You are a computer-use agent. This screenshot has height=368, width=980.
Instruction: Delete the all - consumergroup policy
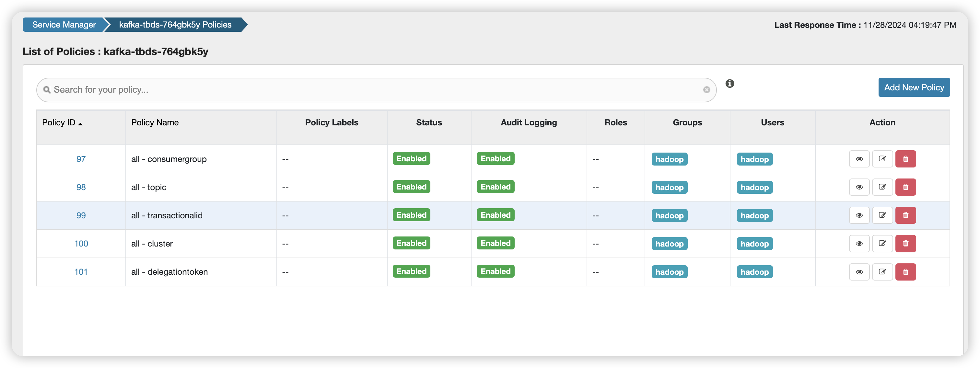pos(905,159)
